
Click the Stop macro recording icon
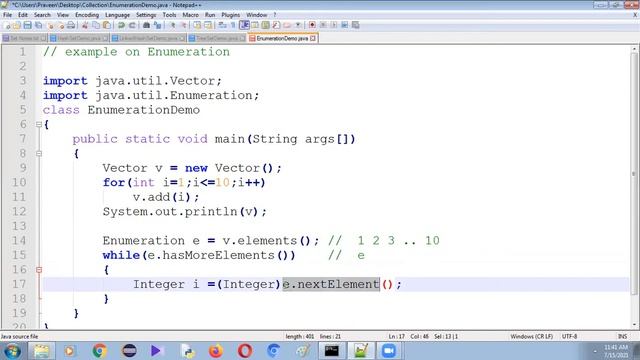[x=323, y=25]
